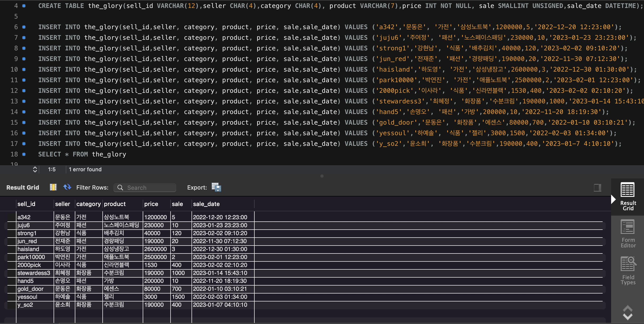The height and width of the screenshot is (324, 644).
Task: Click the statement marker dot on line 6
Action: pos(24,27)
